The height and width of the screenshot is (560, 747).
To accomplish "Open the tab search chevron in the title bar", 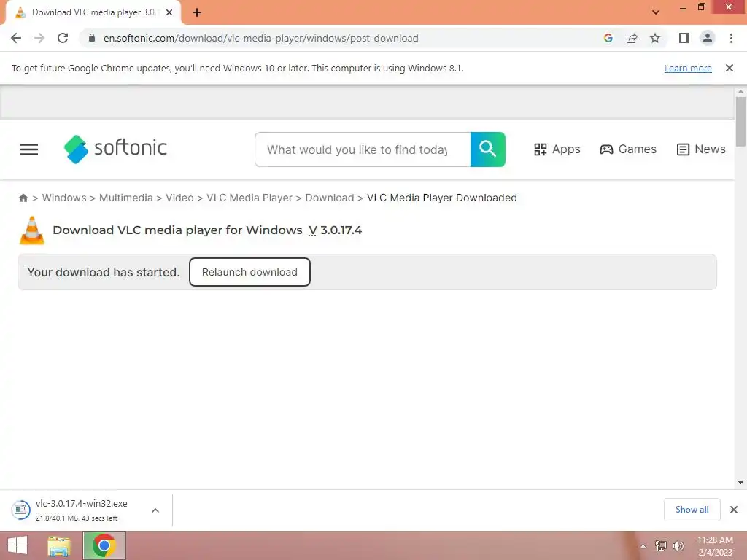I will click(x=656, y=12).
